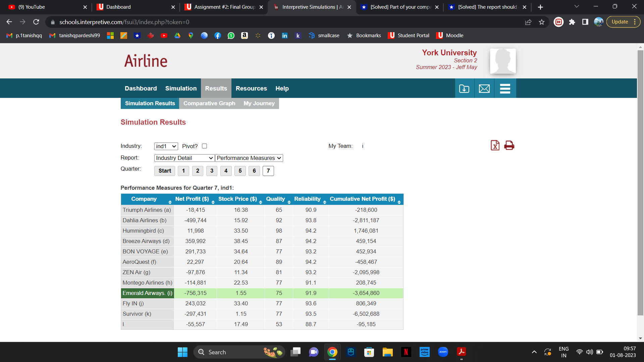The height and width of the screenshot is (362, 644).
Task: Open the Facebook bookmark icon
Action: (x=218, y=36)
